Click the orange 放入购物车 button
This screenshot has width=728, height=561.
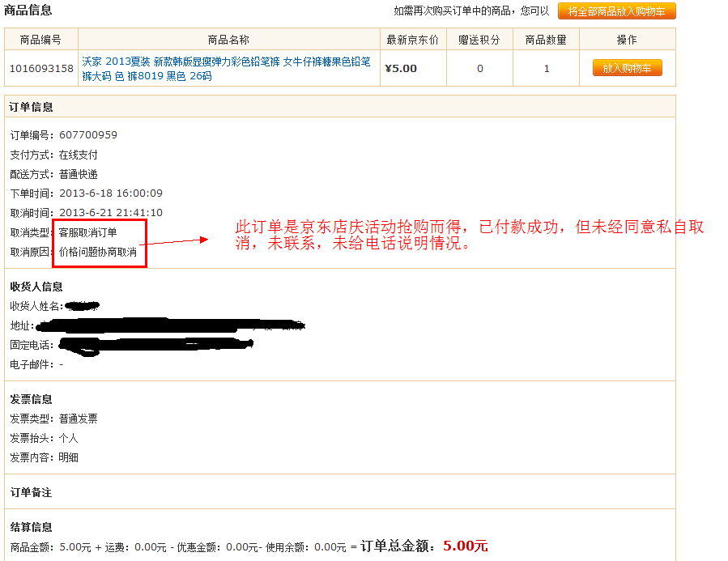coord(629,68)
